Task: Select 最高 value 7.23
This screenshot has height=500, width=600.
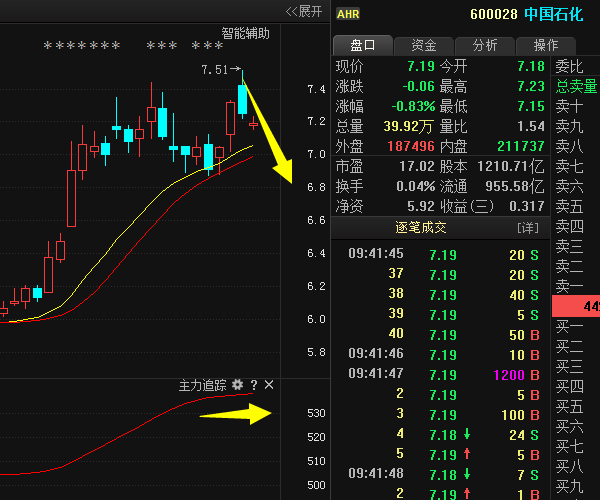Action: pyautogui.click(x=531, y=86)
